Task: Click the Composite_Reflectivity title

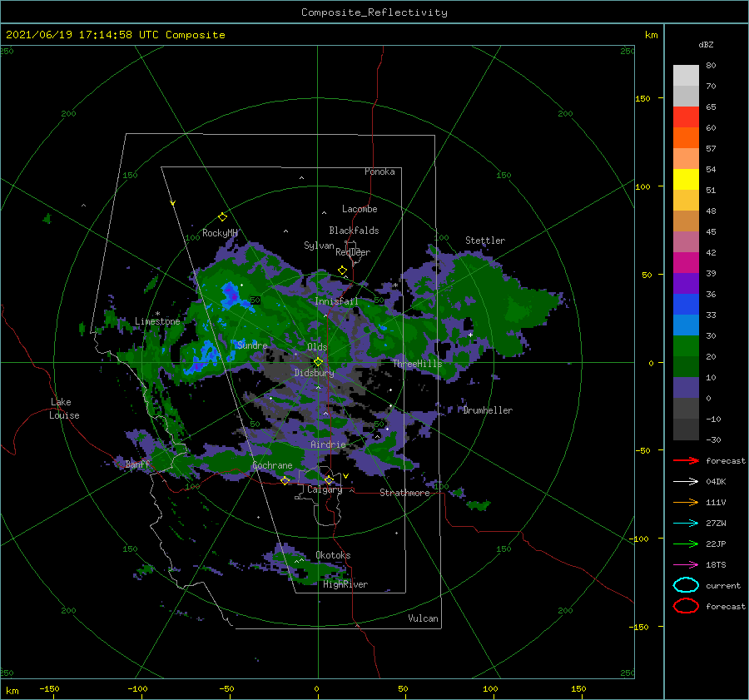Action: 374,12
